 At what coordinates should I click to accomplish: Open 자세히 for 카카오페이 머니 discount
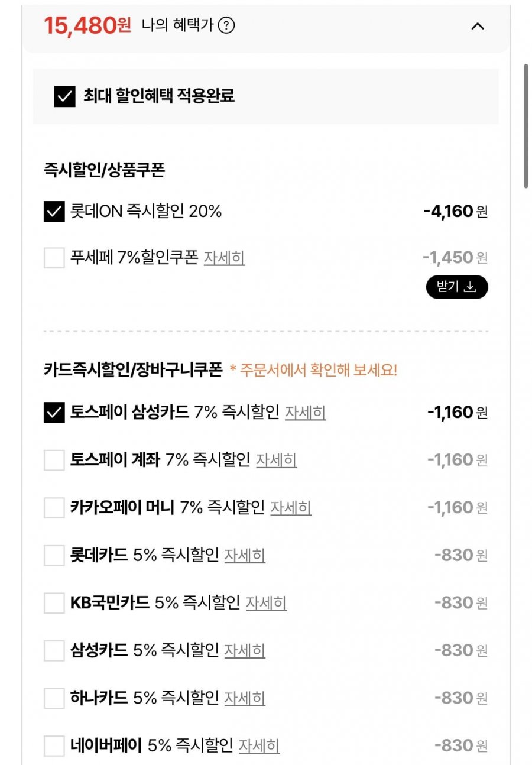[291, 508]
